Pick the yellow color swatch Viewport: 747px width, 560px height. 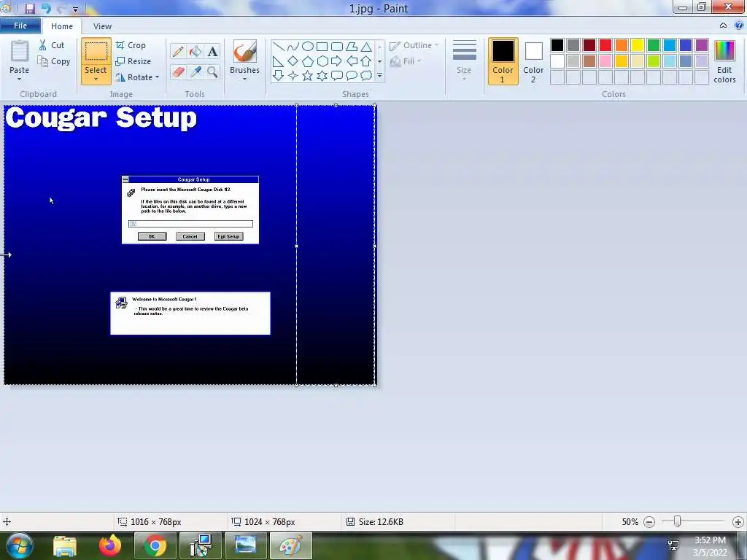click(x=638, y=45)
